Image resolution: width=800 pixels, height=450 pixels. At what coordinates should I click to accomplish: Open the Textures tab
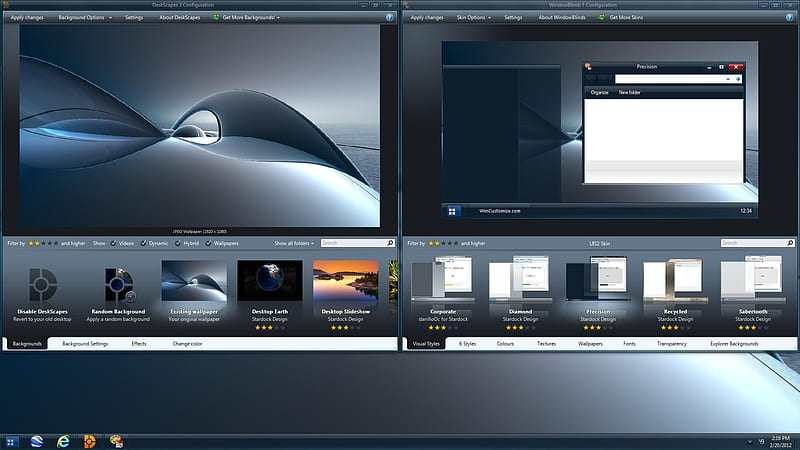546,344
